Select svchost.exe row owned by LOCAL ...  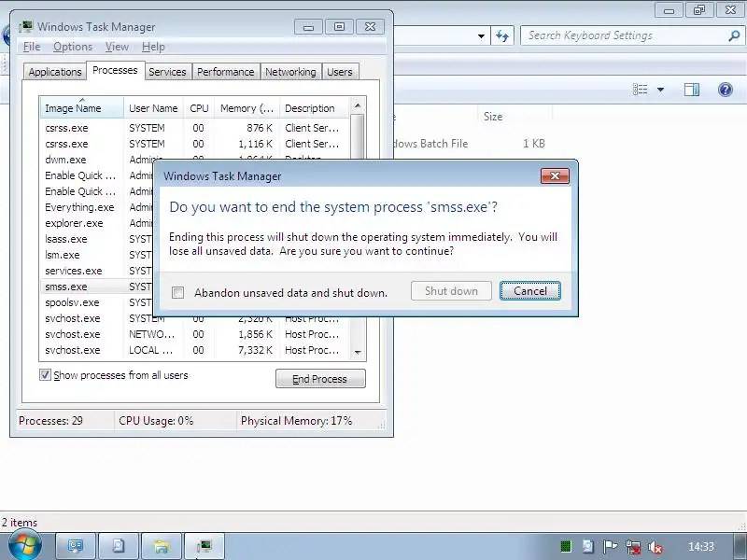pyautogui.click(x=195, y=350)
